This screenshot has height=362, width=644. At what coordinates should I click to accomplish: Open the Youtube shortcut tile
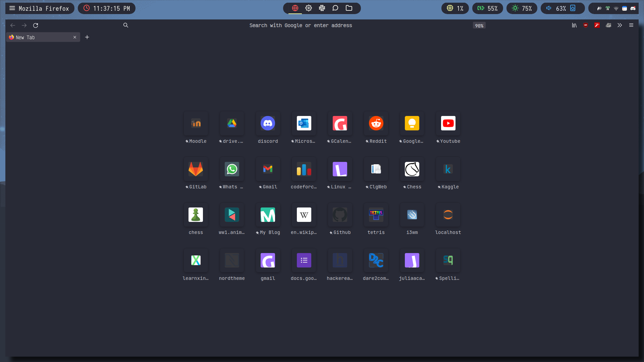click(x=448, y=123)
